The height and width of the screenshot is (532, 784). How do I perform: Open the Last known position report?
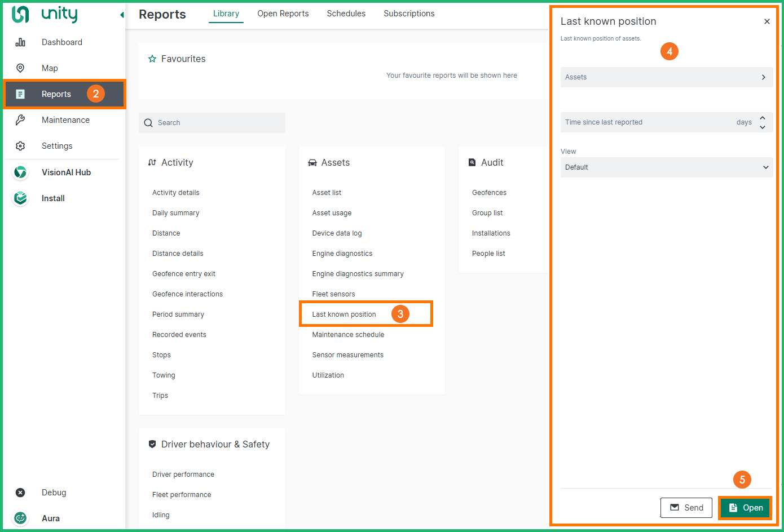pyautogui.click(x=344, y=314)
